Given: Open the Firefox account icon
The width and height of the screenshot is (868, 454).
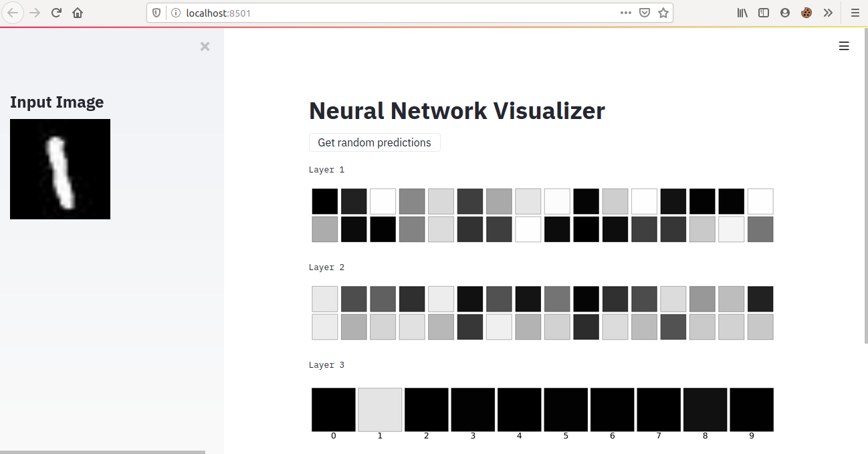Looking at the screenshot, I should click(785, 13).
